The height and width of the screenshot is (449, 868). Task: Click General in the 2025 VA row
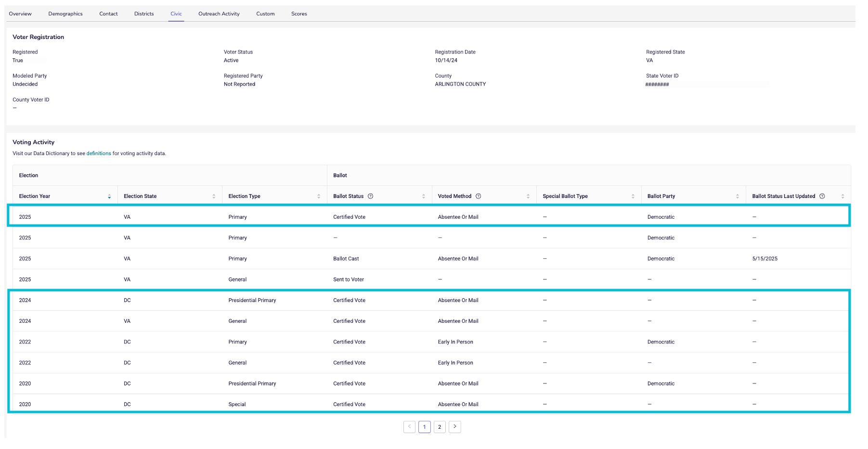click(x=237, y=279)
